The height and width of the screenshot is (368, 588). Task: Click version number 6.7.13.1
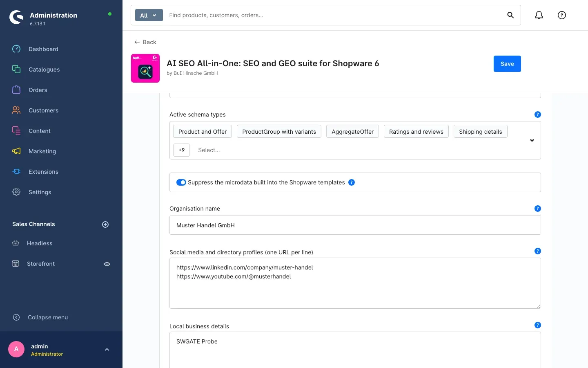pyautogui.click(x=38, y=24)
